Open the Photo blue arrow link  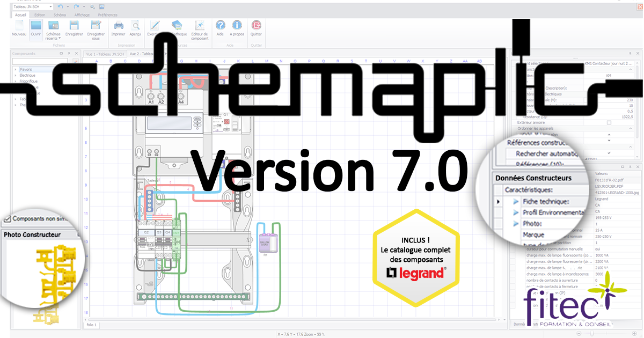click(x=516, y=224)
